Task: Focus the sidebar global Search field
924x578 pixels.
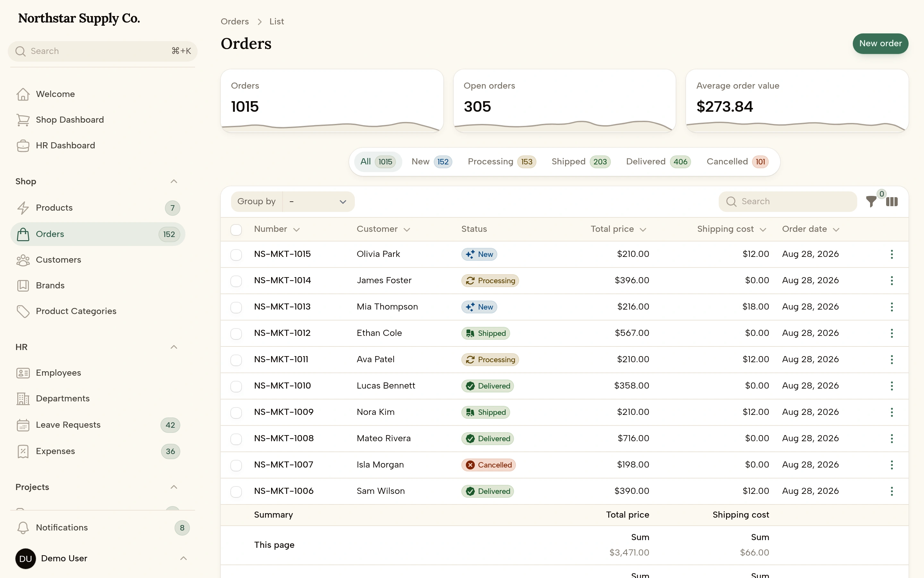Action: [x=102, y=51]
